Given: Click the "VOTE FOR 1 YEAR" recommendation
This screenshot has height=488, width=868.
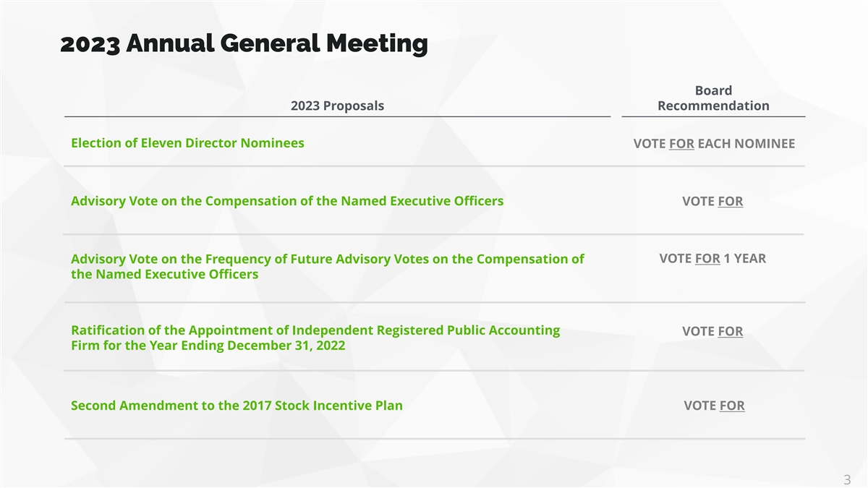Looking at the screenshot, I should click(712, 258).
